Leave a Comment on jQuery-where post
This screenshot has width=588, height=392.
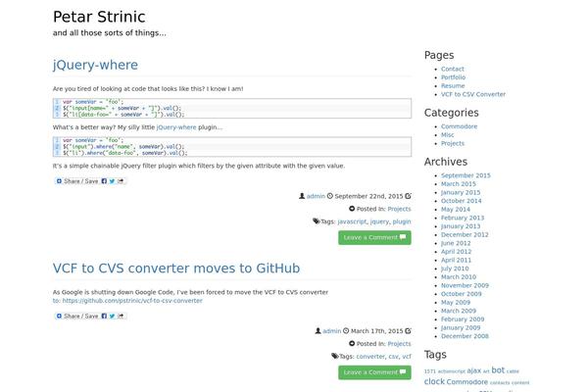pyautogui.click(x=374, y=237)
